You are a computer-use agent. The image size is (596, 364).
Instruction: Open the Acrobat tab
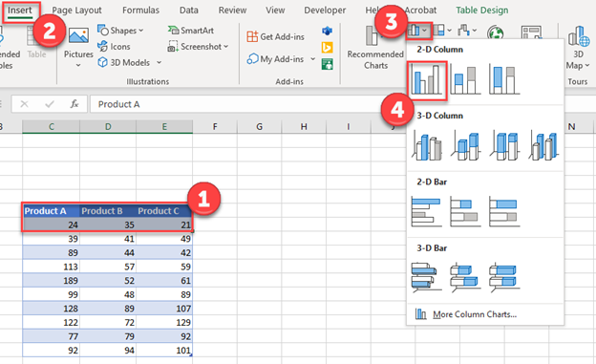[x=420, y=11]
